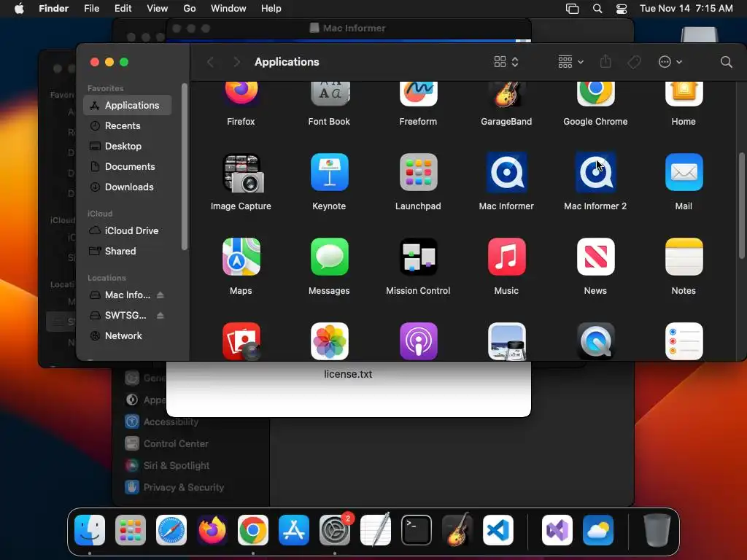Viewport: 747px width, 560px height.
Task: Launch GarageBand from the Applications window
Action: pyautogui.click(x=506, y=93)
